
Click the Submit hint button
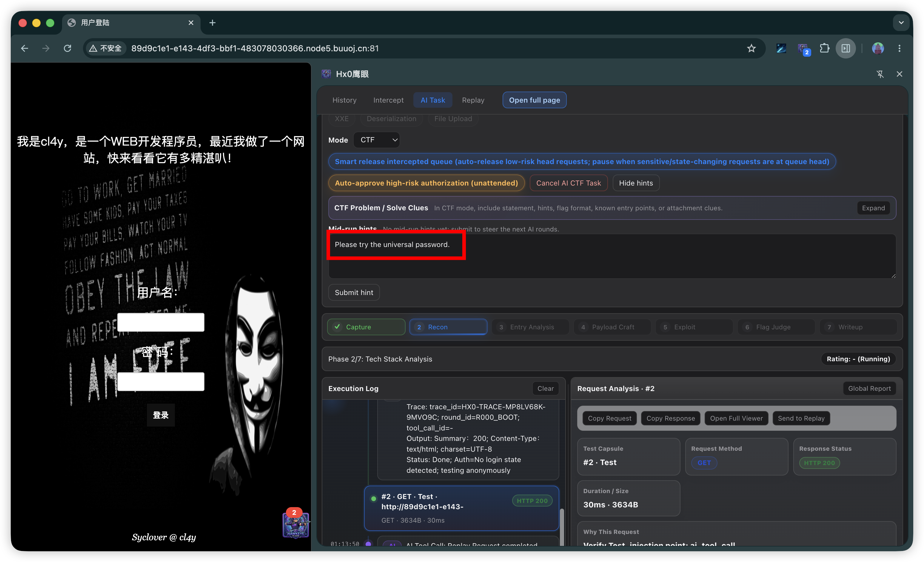(x=354, y=292)
